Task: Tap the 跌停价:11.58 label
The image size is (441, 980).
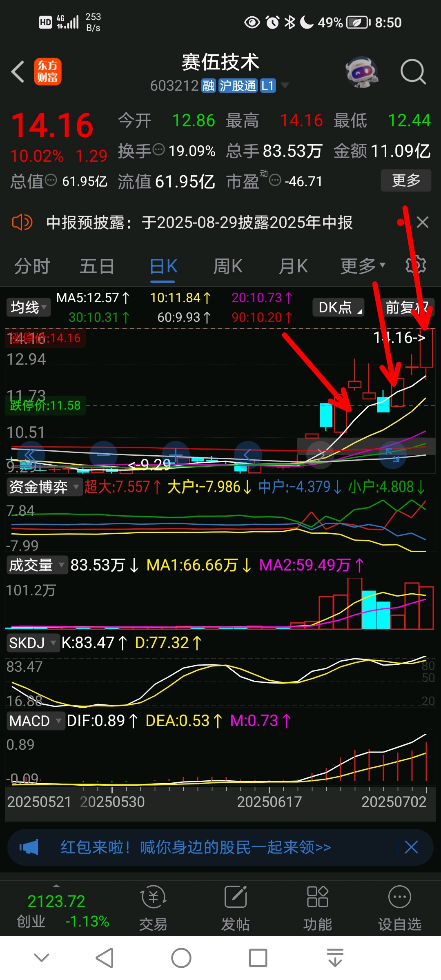Action: coord(45,405)
